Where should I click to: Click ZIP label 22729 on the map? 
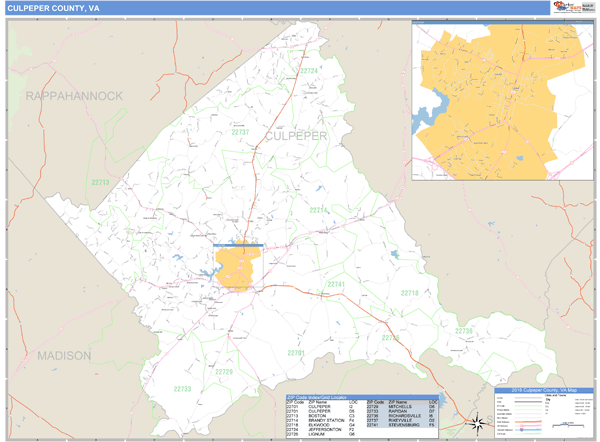coord(224,372)
